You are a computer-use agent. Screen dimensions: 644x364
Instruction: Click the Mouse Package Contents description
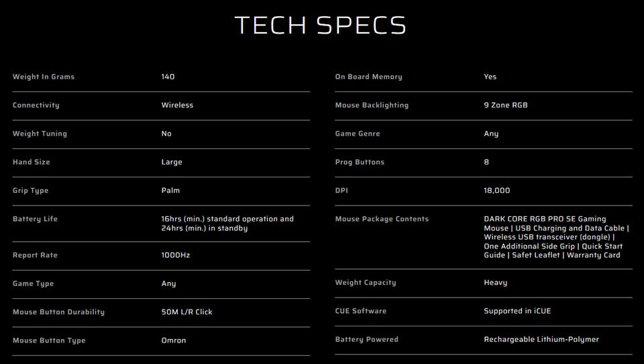pyautogui.click(x=555, y=237)
